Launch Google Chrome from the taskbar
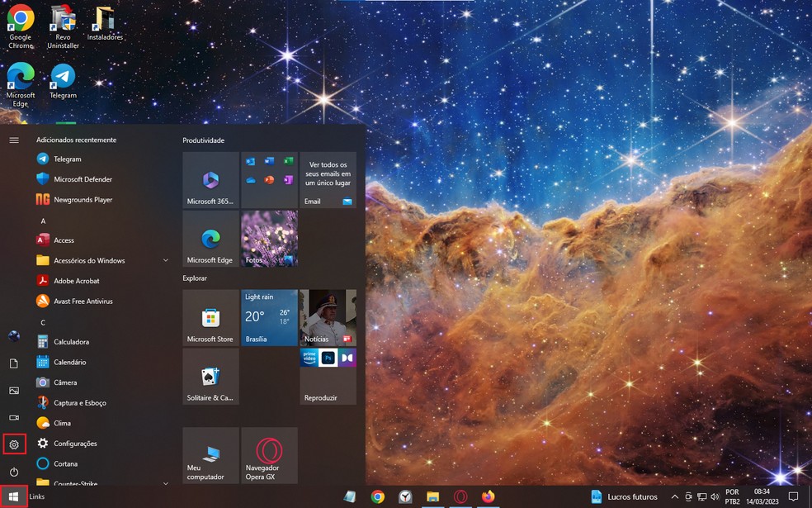The image size is (812, 508). 378,497
